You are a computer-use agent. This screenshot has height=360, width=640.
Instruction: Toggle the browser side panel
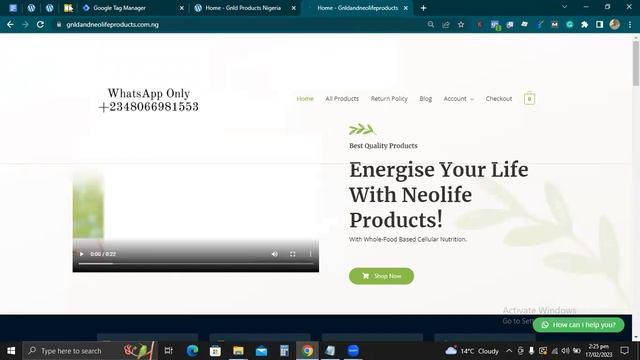(x=599, y=24)
